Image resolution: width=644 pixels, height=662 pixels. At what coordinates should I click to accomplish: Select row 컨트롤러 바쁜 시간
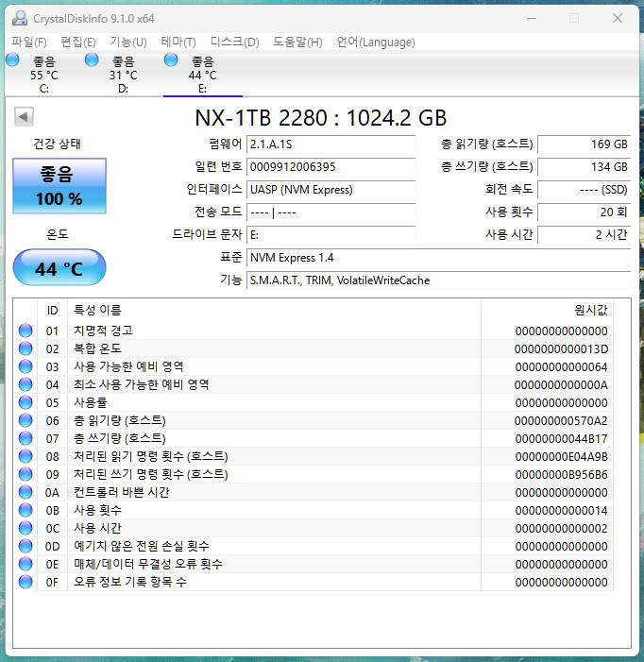314,492
